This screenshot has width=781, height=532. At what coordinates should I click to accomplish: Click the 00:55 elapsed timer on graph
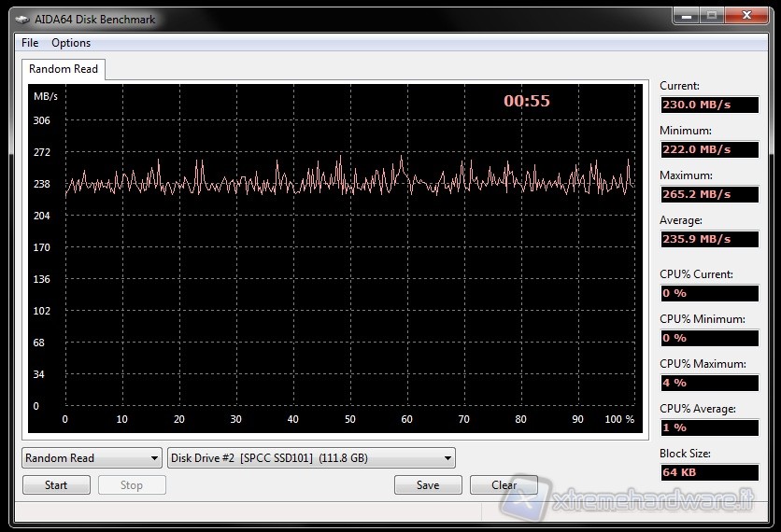tap(527, 101)
